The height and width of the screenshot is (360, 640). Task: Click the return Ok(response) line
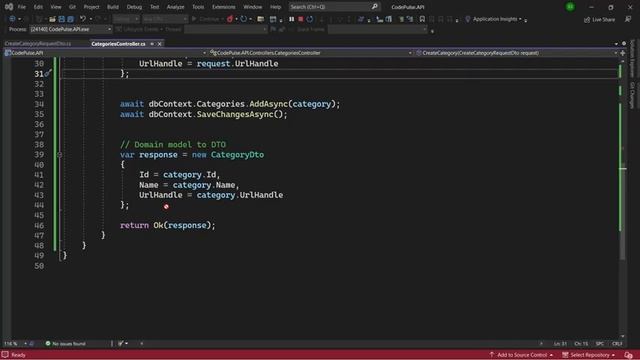(168, 225)
